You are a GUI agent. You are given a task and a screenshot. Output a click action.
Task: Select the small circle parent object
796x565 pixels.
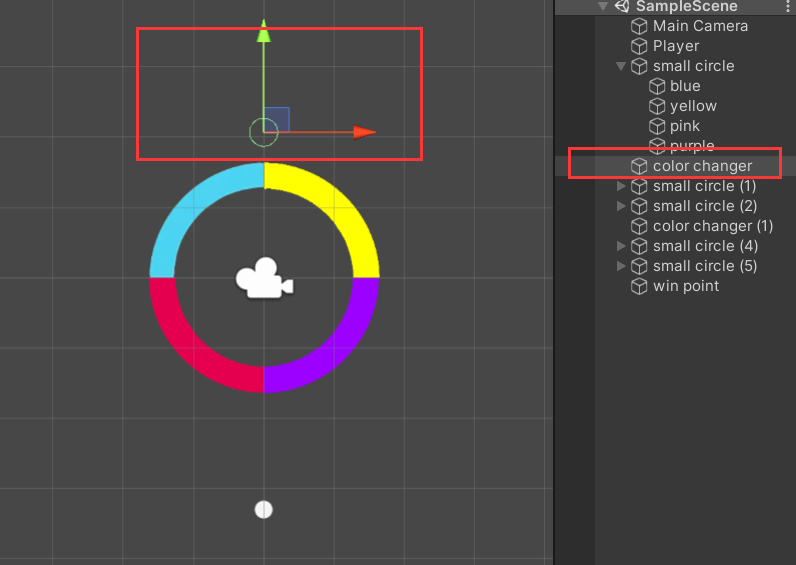[x=693, y=66]
